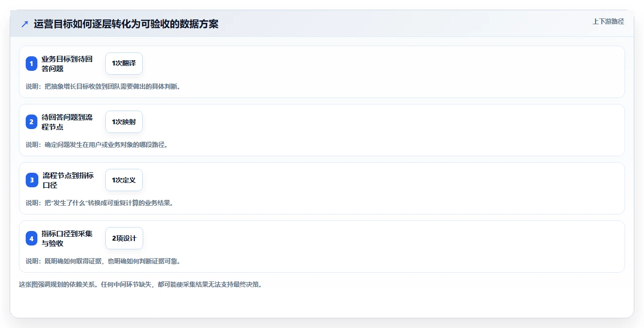Click the heading 指标口径到采集与验收
This screenshot has height=328, width=644.
click(x=67, y=238)
